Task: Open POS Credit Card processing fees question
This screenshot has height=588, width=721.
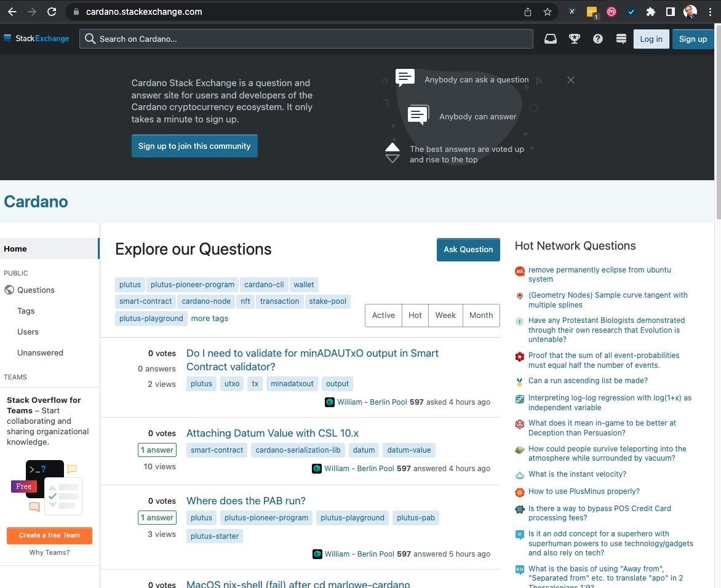Action: [x=600, y=513]
